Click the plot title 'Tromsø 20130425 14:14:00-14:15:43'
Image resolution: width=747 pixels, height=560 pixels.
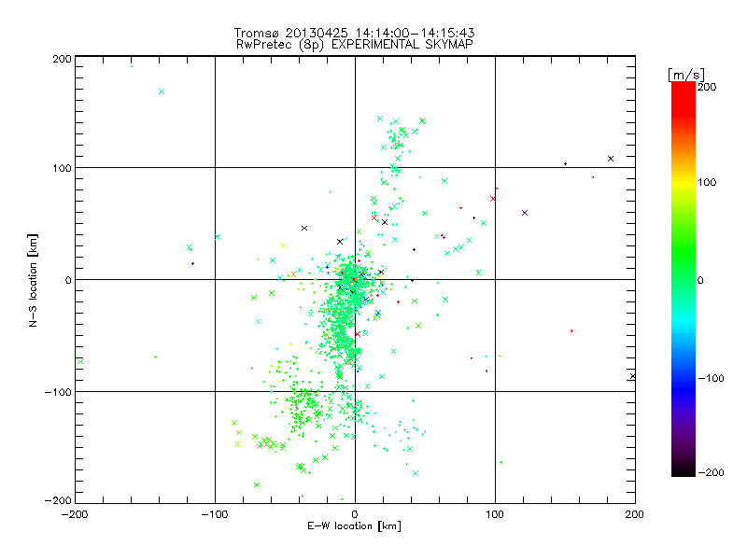[354, 33]
